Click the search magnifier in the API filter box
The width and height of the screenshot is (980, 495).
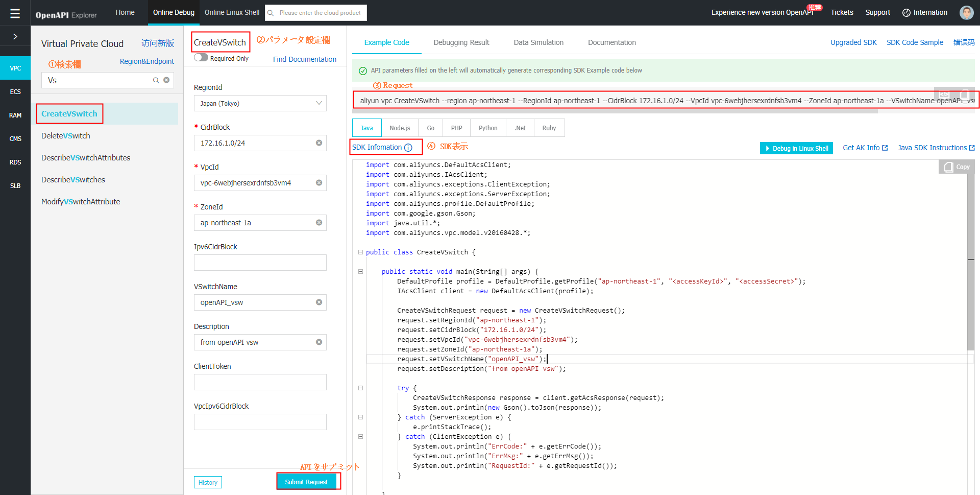tap(156, 80)
